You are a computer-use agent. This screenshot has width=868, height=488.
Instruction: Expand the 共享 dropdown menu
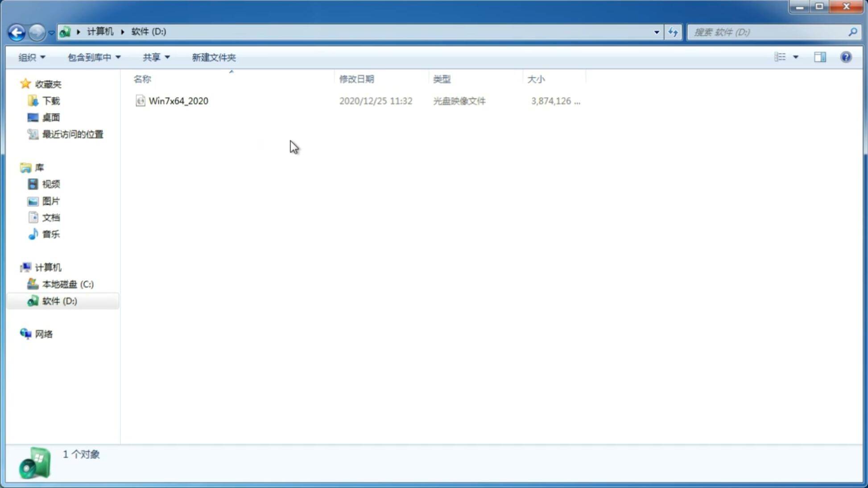click(x=155, y=57)
